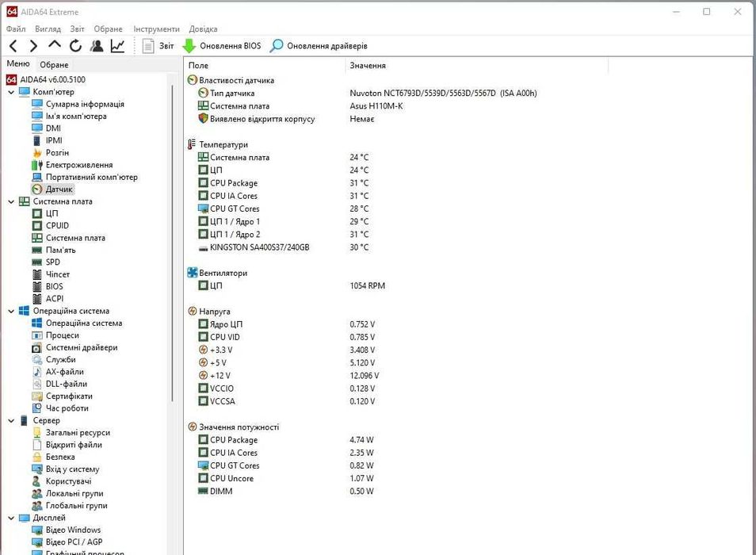Open the BIOS tree item
This screenshot has height=555, width=756.
point(48,286)
